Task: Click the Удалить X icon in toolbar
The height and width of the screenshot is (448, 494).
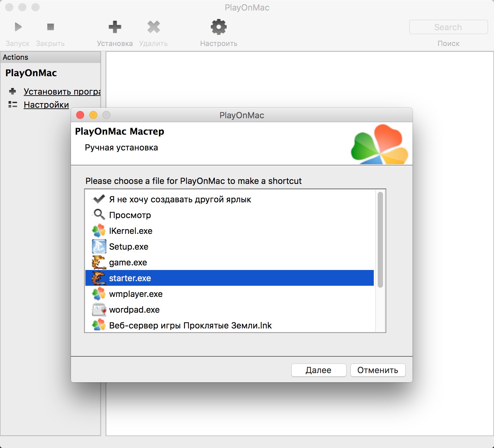Action: tap(153, 27)
